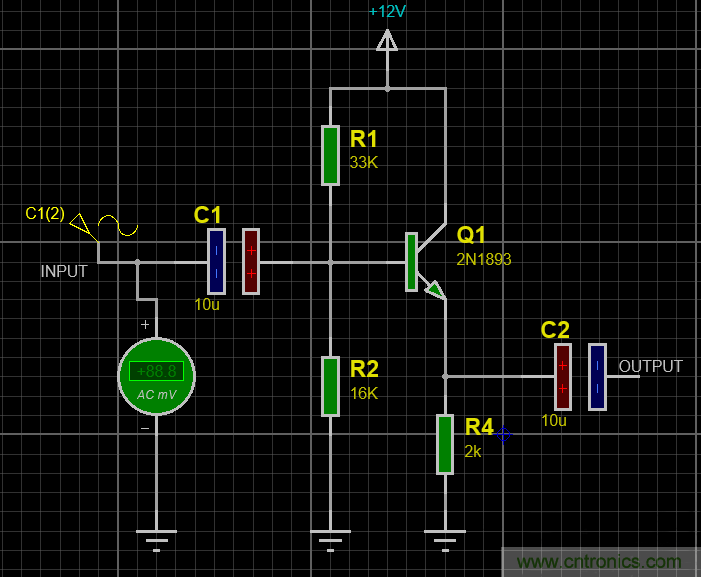Open the www.cntronics.com watermark link

(x=598, y=562)
